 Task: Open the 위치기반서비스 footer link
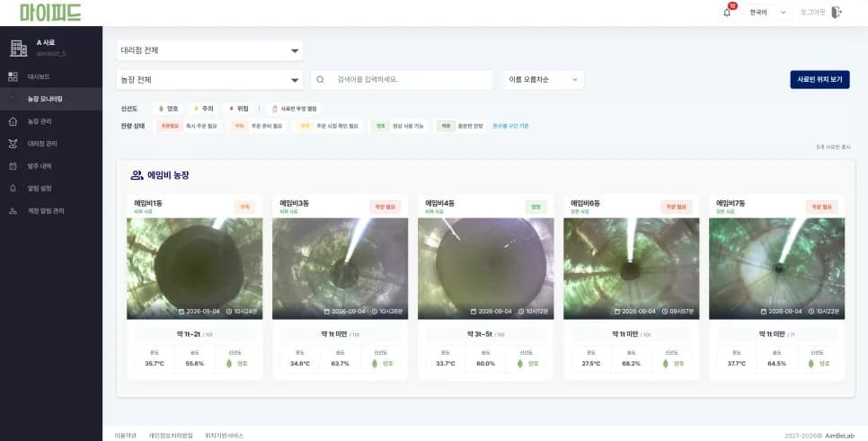[225, 436]
